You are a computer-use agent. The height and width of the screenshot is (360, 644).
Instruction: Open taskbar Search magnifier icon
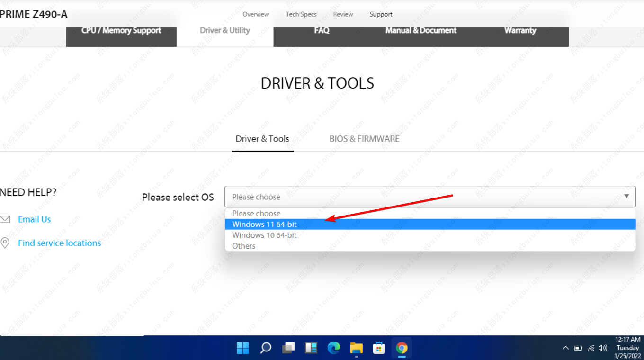click(x=266, y=348)
